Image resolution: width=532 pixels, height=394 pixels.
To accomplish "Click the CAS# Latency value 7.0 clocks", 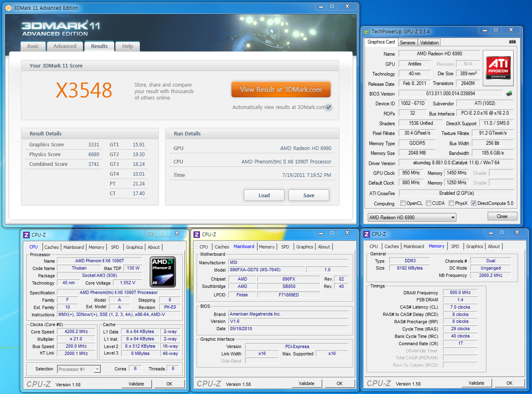I will [x=460, y=307].
